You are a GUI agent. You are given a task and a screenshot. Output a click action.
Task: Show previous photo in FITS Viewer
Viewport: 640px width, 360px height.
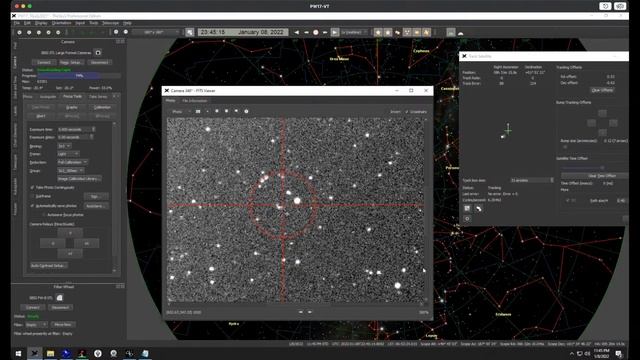tap(301, 312)
